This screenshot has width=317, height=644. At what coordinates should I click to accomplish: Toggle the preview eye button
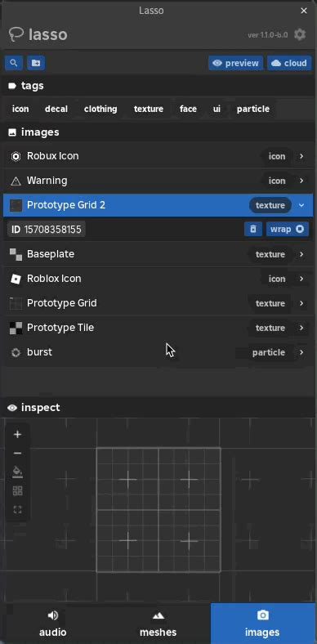click(235, 63)
